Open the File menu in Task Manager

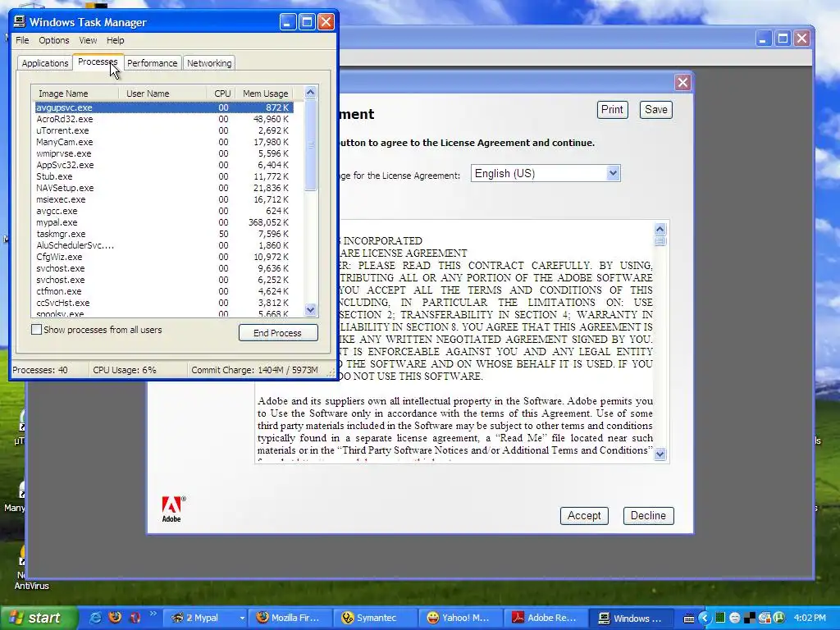point(22,40)
